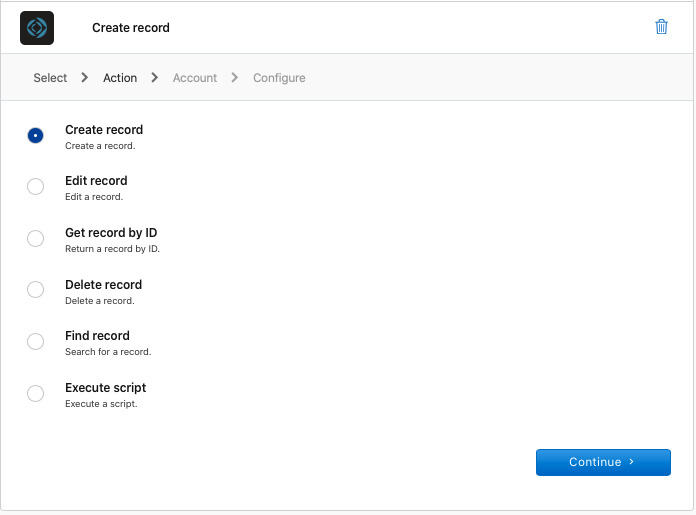Click the chevron after the Account step

point(235,78)
